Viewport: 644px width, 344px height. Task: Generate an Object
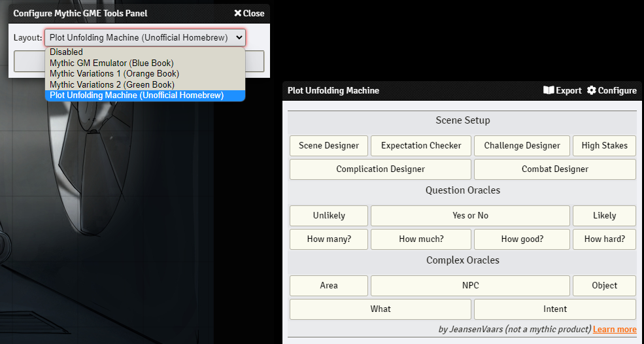click(x=605, y=286)
